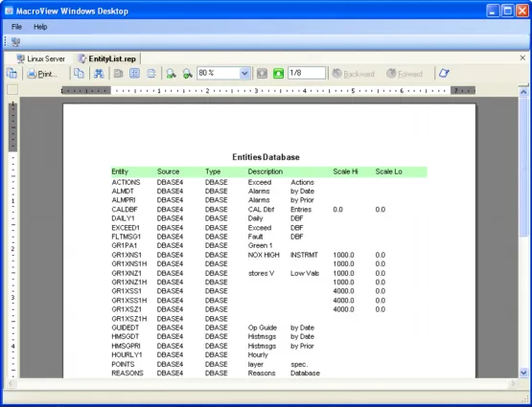Click the Scale Hi column header
Viewport: 532px width, 407px height.
[x=345, y=171]
